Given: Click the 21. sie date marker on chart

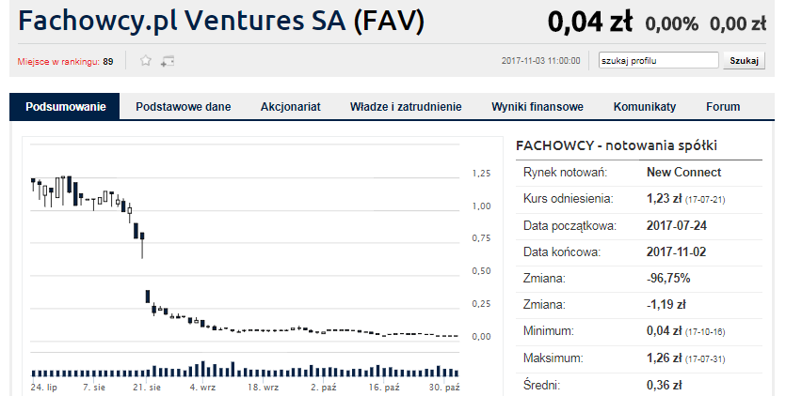Looking at the screenshot, I should tap(147, 387).
